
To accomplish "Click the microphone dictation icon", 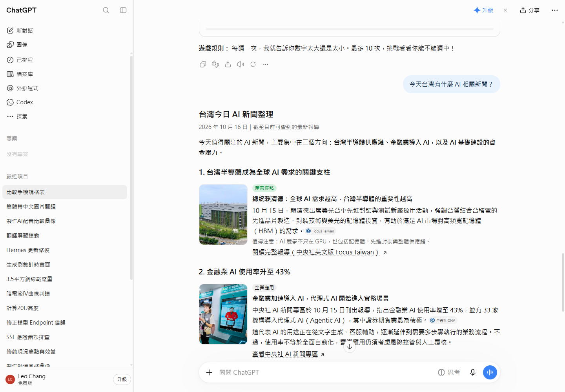I will (473, 372).
